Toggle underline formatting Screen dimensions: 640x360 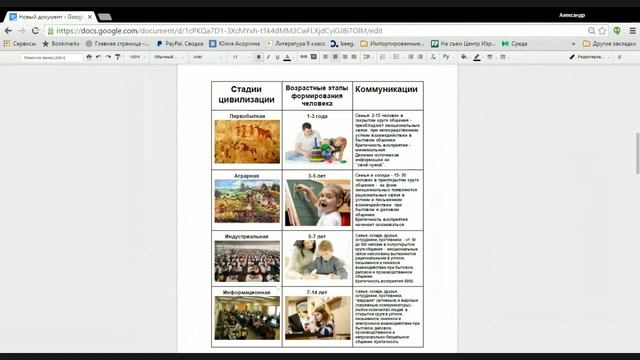click(278, 57)
